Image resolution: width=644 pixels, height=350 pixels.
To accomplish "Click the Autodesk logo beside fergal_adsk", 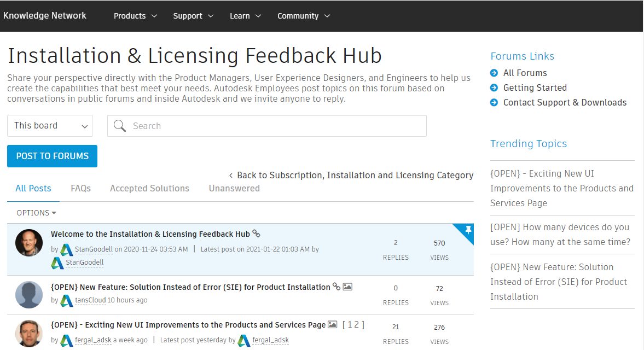I will (67, 339).
